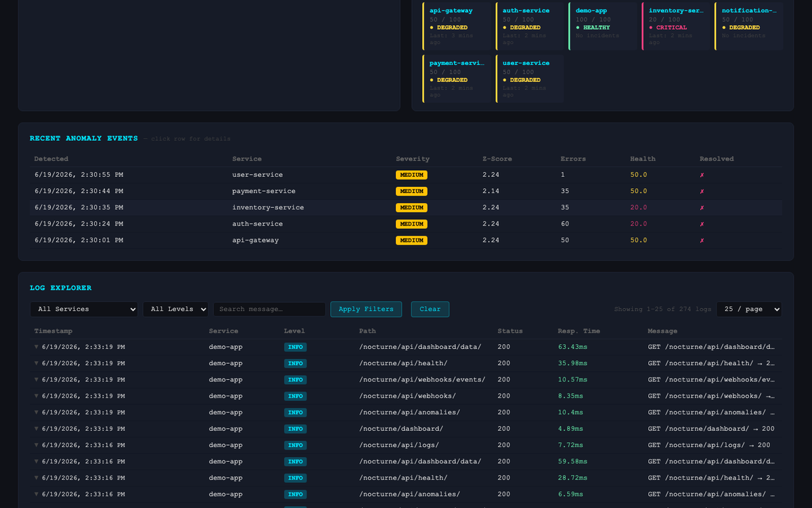
Task: Change the 25 / page size dropdown
Action: point(749,309)
